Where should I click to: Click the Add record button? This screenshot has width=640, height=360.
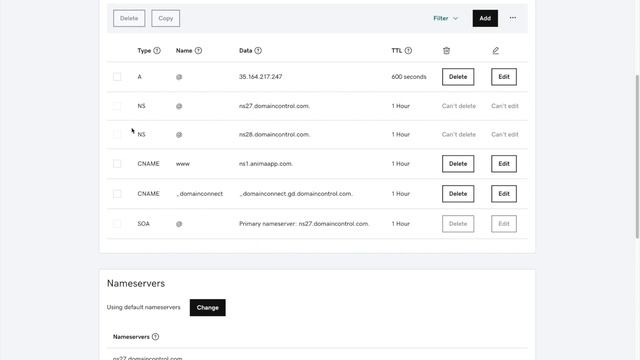coord(485,18)
